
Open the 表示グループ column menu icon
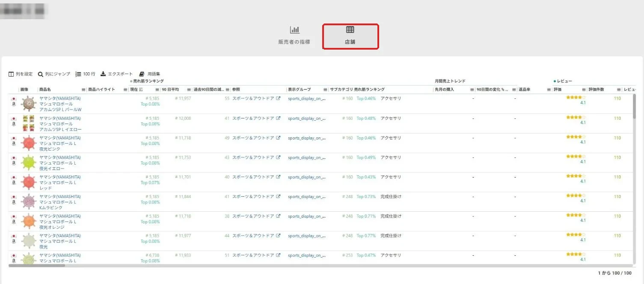click(x=326, y=89)
